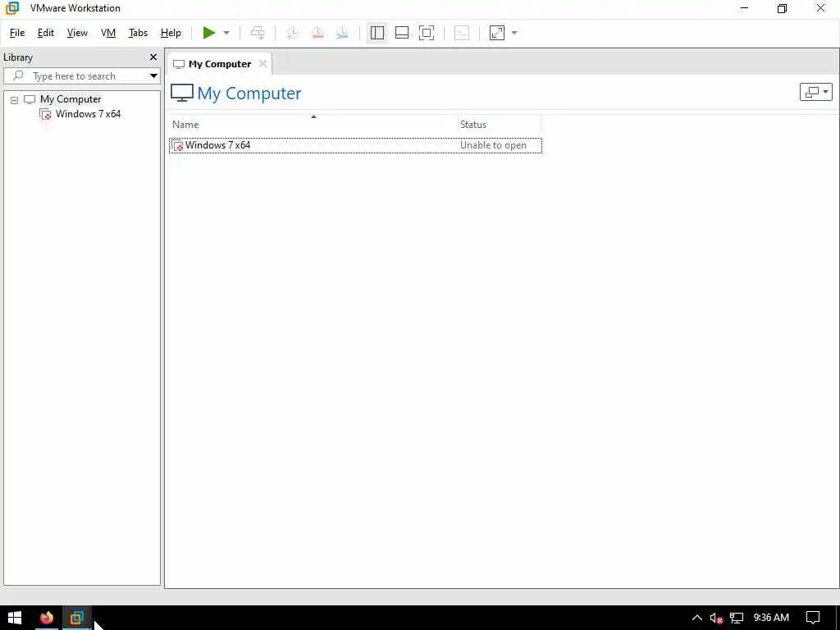Click VM error icon in list row
This screenshot has width=840, height=630.
178,146
